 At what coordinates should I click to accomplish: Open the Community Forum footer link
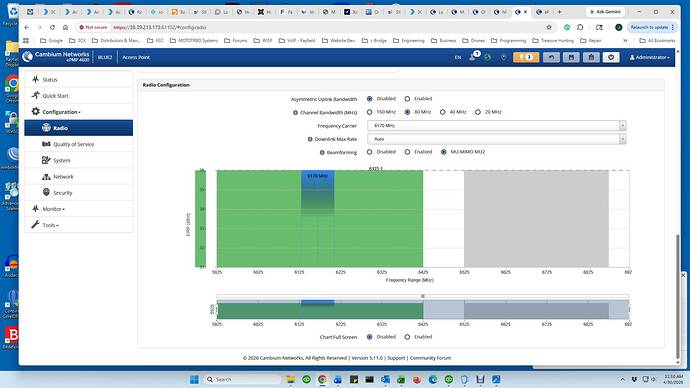pyautogui.click(x=430, y=358)
